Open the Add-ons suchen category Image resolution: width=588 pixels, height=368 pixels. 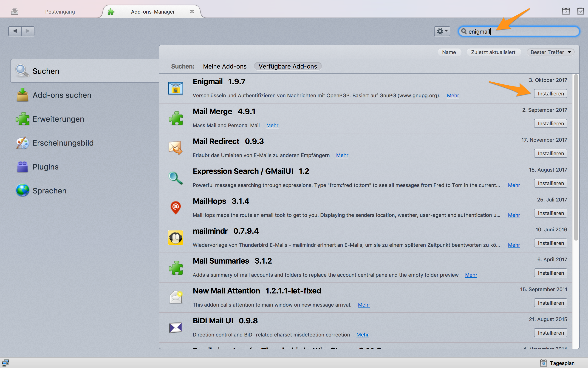tap(85, 95)
